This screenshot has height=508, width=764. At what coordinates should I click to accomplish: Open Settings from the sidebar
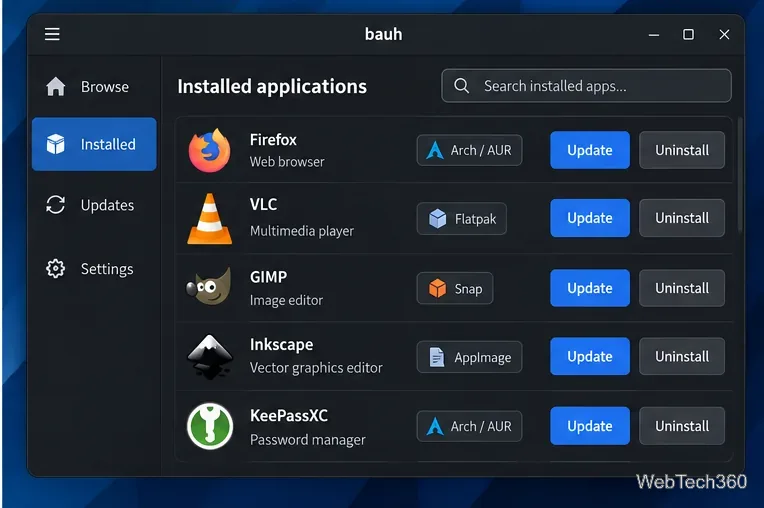point(94,268)
